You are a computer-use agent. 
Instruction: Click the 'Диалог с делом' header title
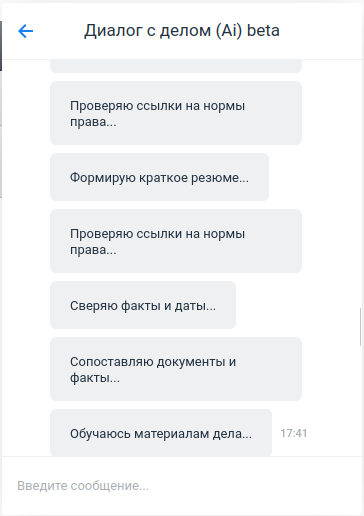tap(147, 31)
